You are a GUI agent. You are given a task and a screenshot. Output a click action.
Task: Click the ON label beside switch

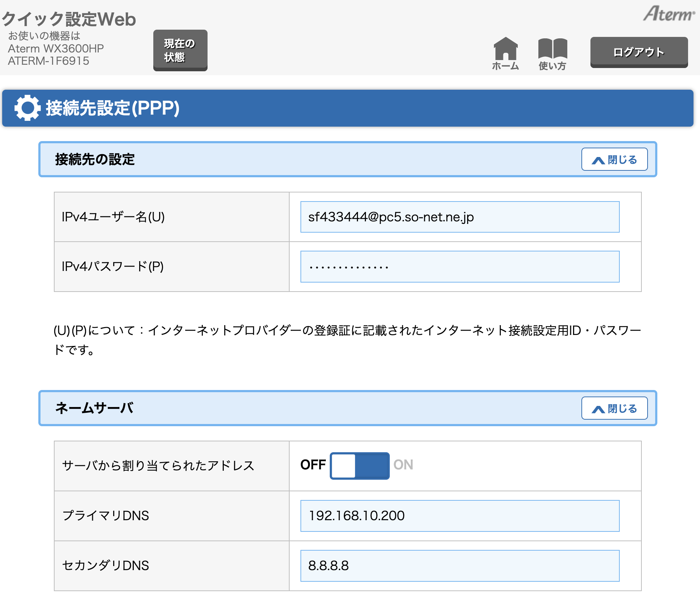click(x=403, y=465)
